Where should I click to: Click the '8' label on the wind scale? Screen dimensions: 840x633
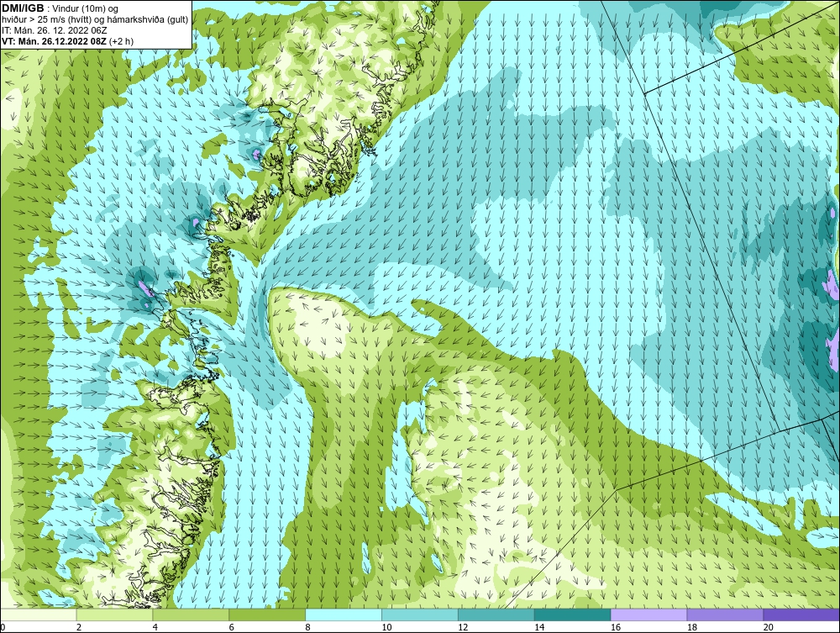[307, 627]
